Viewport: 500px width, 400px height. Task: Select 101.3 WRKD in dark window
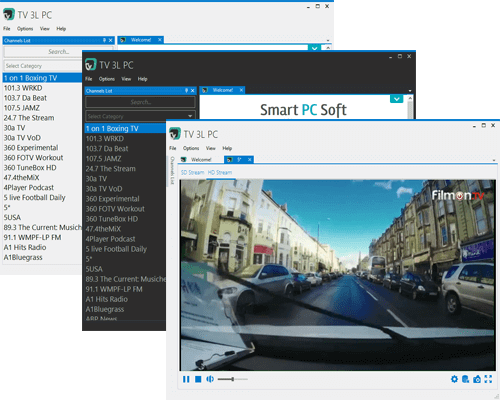tap(125, 139)
